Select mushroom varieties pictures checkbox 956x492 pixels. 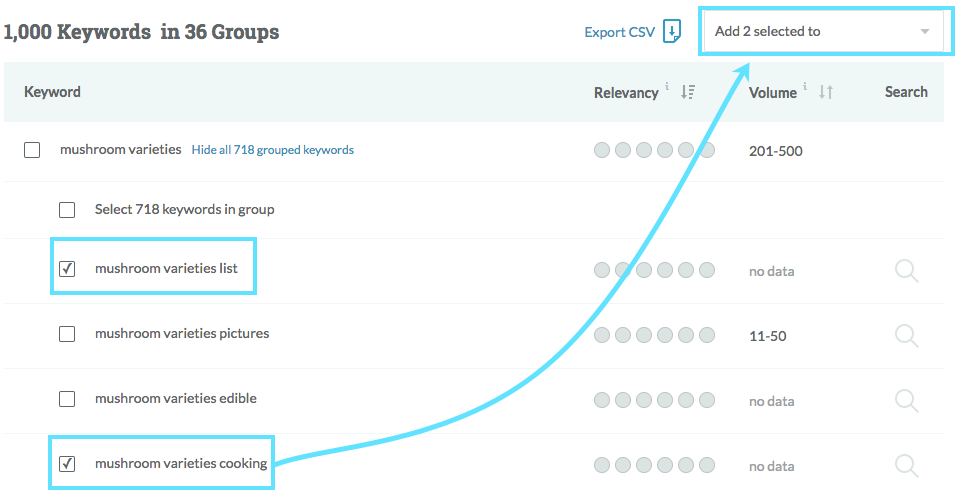pyautogui.click(x=67, y=334)
